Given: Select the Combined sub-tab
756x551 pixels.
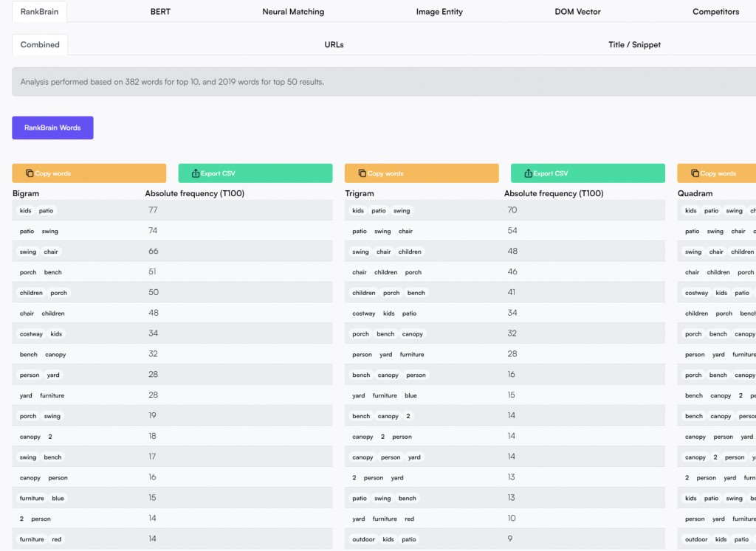Looking at the screenshot, I should pos(40,45).
